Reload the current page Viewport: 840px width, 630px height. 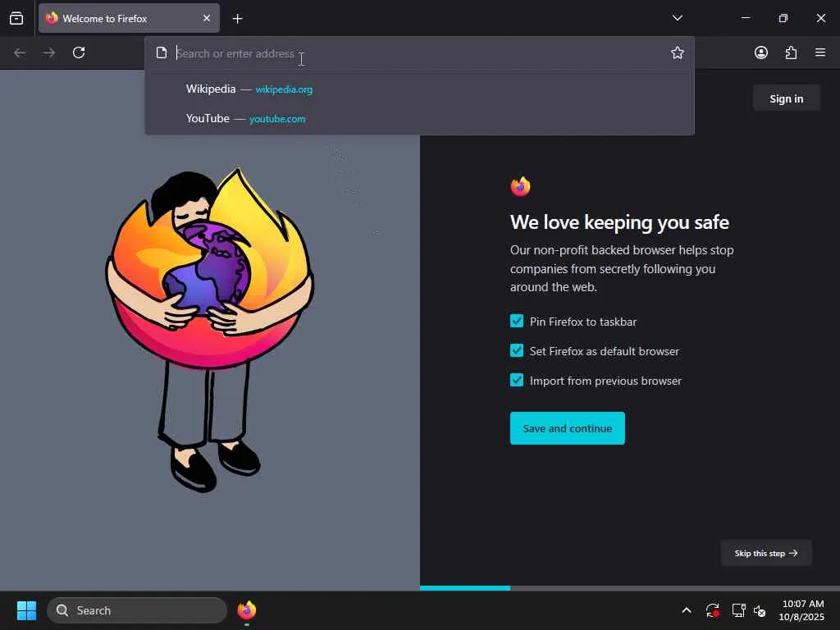(x=79, y=52)
